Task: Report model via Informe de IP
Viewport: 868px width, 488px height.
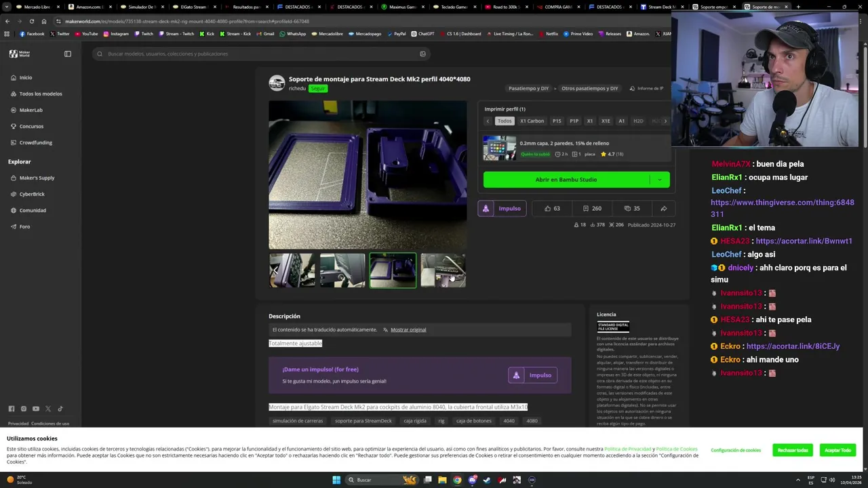Action: pyautogui.click(x=646, y=88)
